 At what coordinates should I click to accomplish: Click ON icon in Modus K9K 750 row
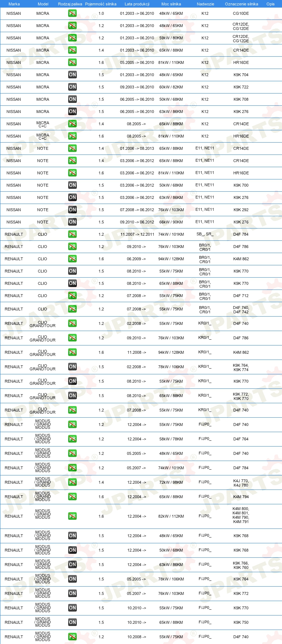pyautogui.click(x=72, y=622)
